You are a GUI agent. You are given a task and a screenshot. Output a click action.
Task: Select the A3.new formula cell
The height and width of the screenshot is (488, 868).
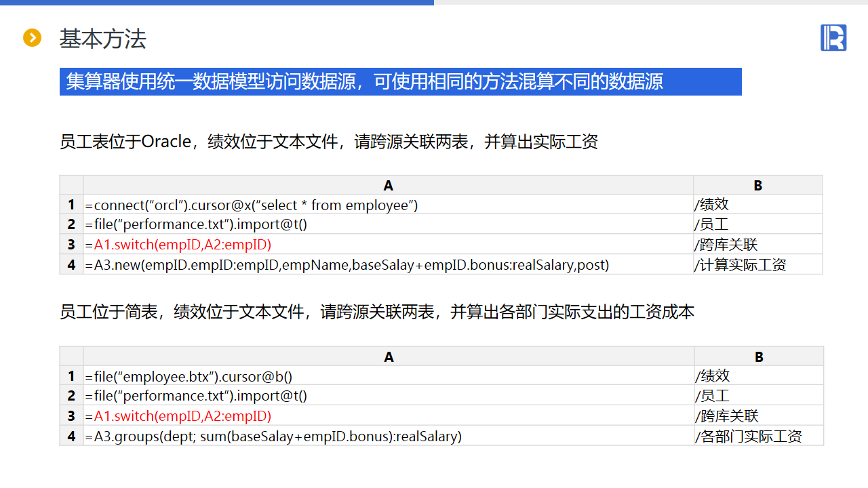[x=389, y=264]
